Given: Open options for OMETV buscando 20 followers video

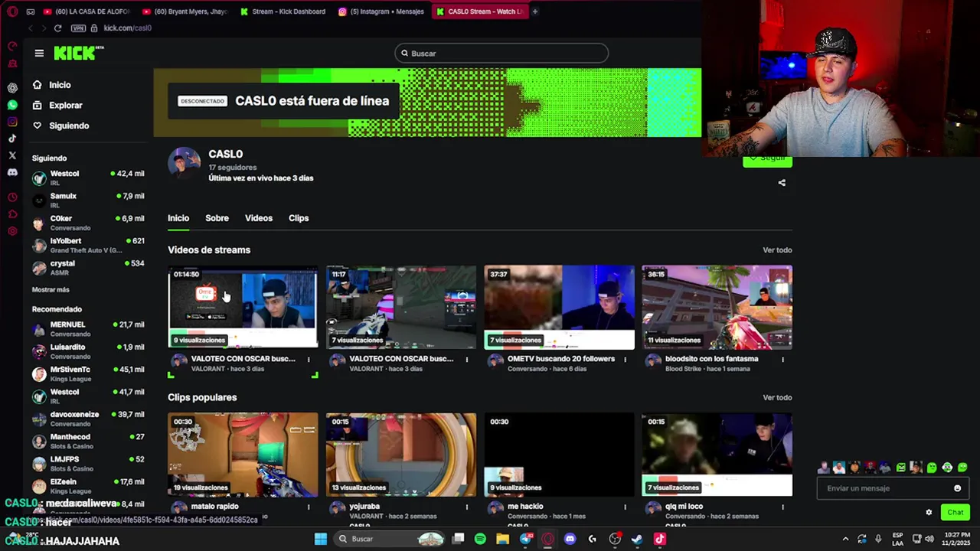Looking at the screenshot, I should 625,359.
